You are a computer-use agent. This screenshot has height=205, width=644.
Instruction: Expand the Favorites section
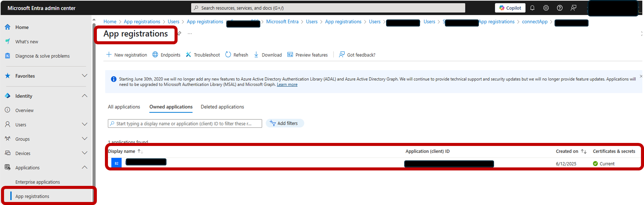(84, 76)
